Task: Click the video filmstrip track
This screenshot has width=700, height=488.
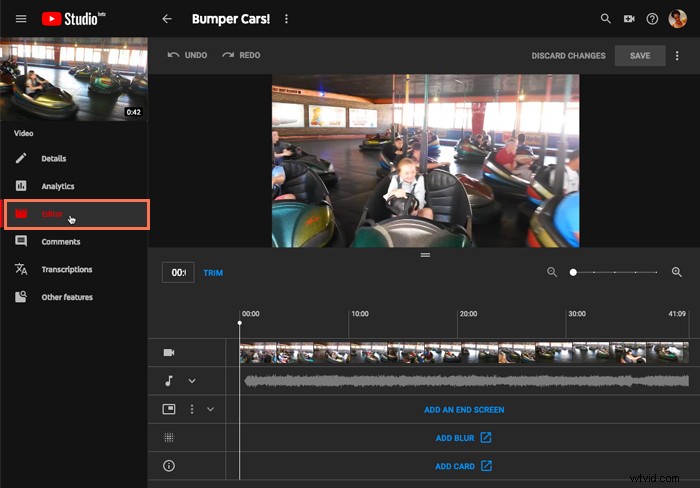Action: tap(464, 353)
